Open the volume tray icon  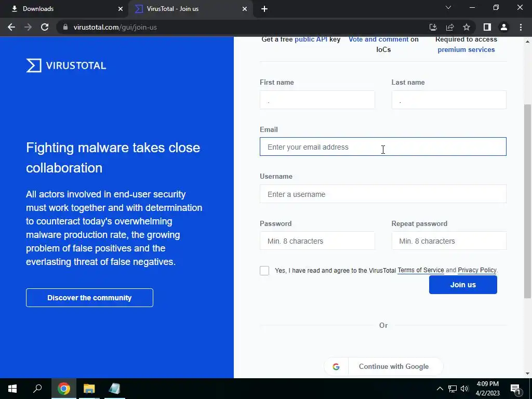pos(464,389)
